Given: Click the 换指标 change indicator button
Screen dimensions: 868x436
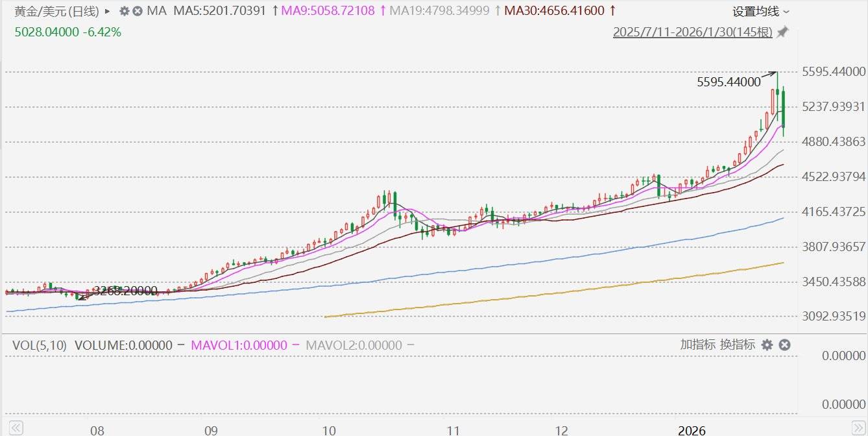Looking at the screenshot, I should [738, 345].
